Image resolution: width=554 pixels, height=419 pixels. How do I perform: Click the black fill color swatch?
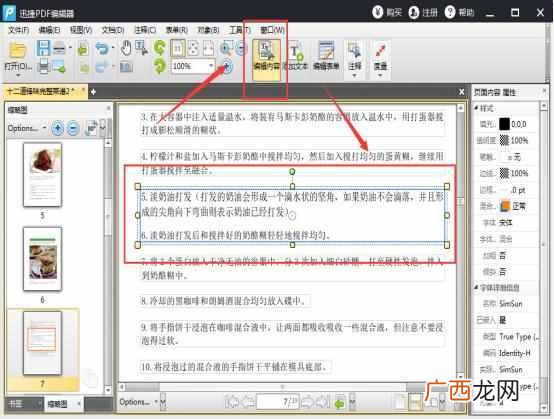click(x=504, y=124)
